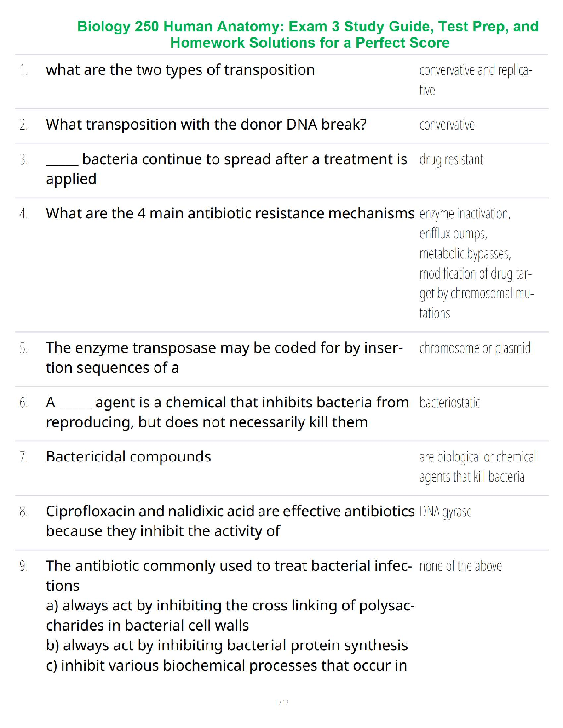Click the answer "none of the above"
The image size is (563, 728).
tap(460, 566)
